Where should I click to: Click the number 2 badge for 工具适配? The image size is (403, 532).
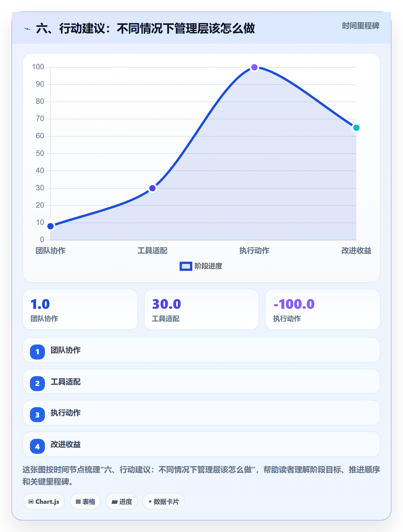tap(37, 383)
